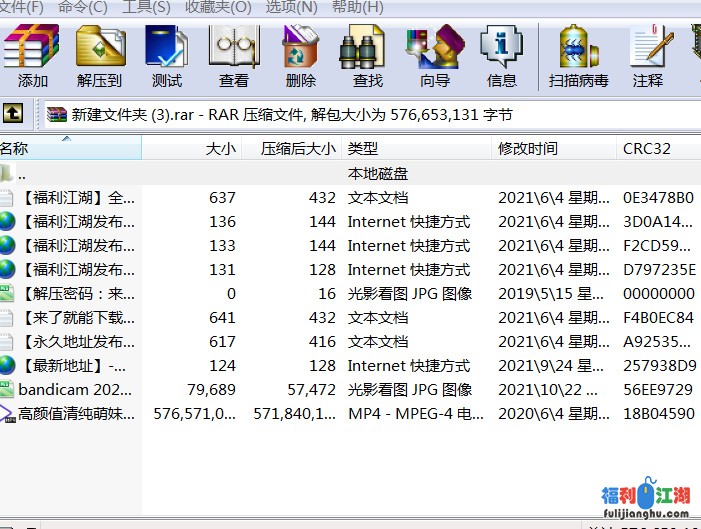Select the 高颜值清纯萌妹 MP4 file
Screen dimensions: 701x529
76,414
